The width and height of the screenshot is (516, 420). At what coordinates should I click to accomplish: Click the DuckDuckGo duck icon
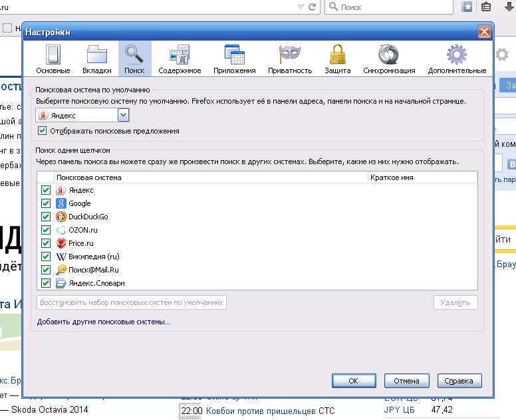[x=61, y=217]
